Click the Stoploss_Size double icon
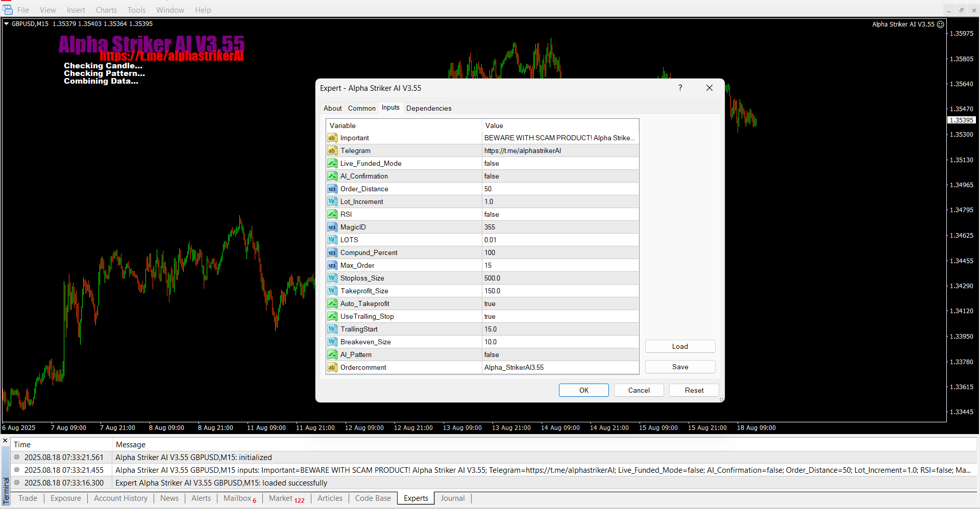Screen dimensions: 980x509 click(x=332, y=278)
